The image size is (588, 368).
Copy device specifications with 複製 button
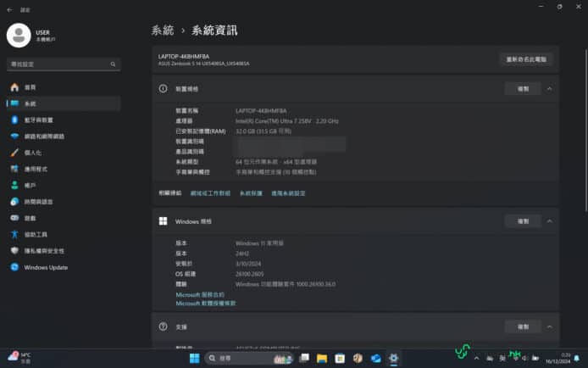518,88
